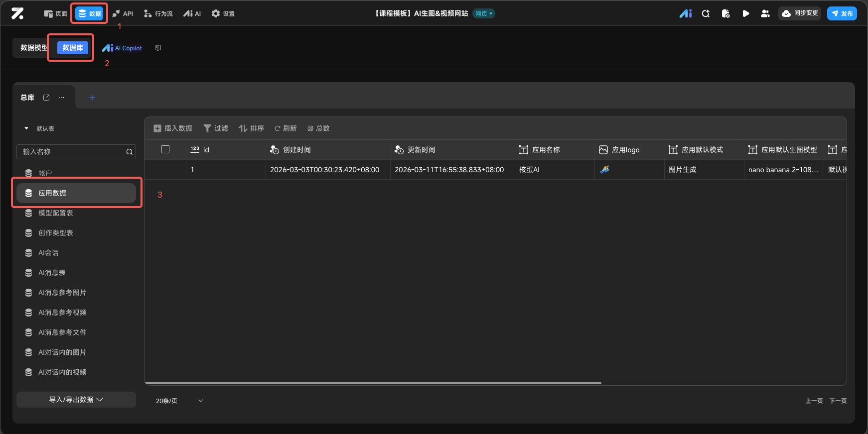The image size is (868, 434).
Task: Open the 导入/导出数据 dropdown
Action: [76, 400]
